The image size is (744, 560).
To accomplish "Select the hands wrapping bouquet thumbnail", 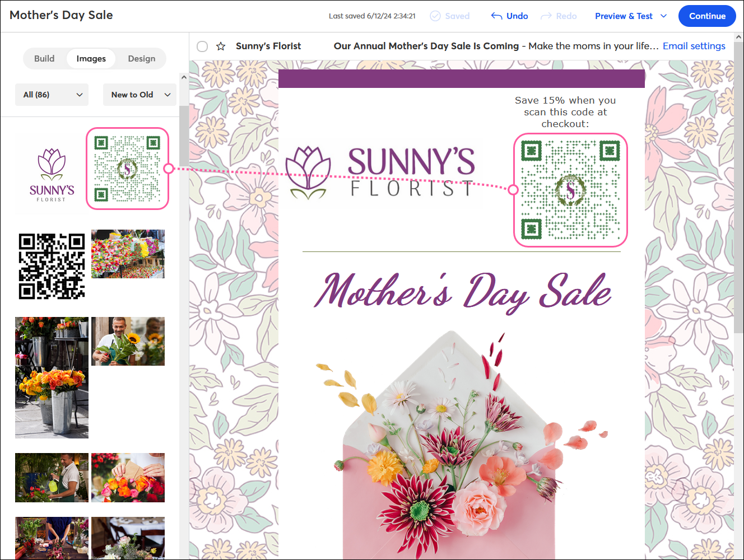I will coord(128,477).
